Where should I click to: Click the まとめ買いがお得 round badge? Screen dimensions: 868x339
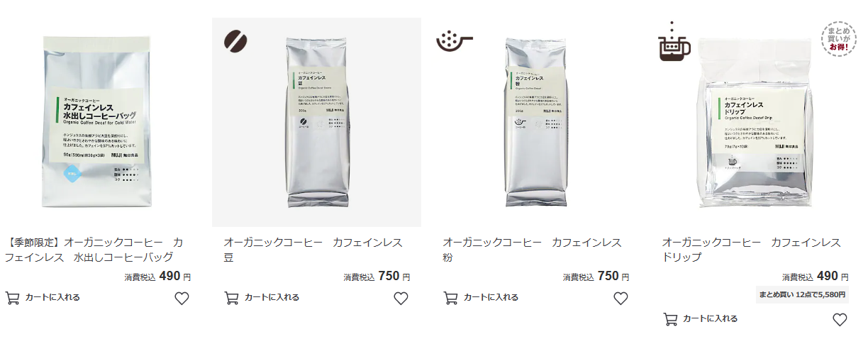[x=840, y=40]
